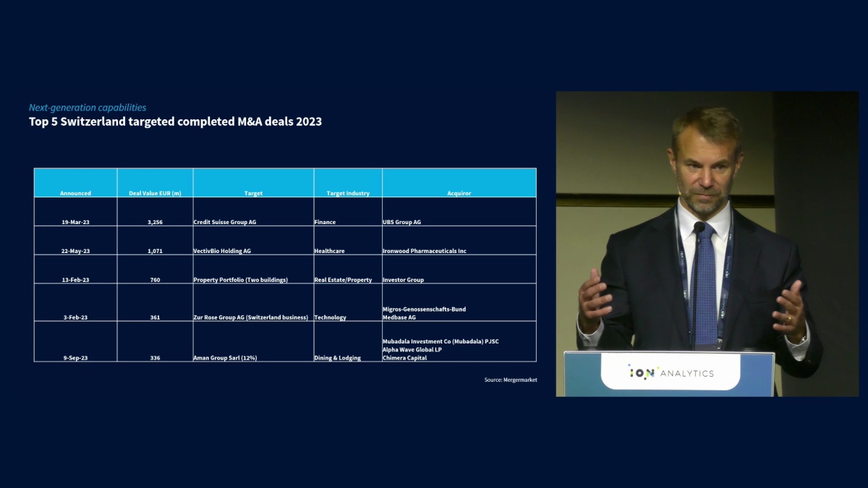The image size is (868, 488).
Task: Click the "Source: Mergermarket" footnote
Action: [511, 380]
